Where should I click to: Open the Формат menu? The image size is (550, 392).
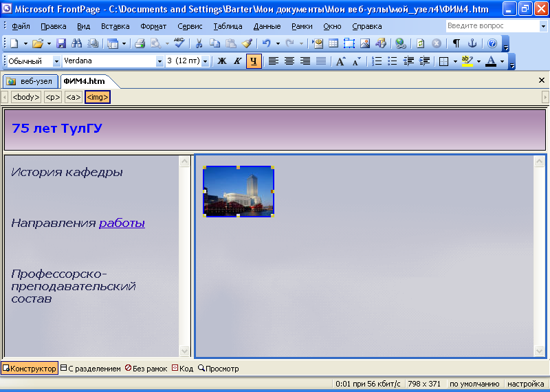coord(153,26)
